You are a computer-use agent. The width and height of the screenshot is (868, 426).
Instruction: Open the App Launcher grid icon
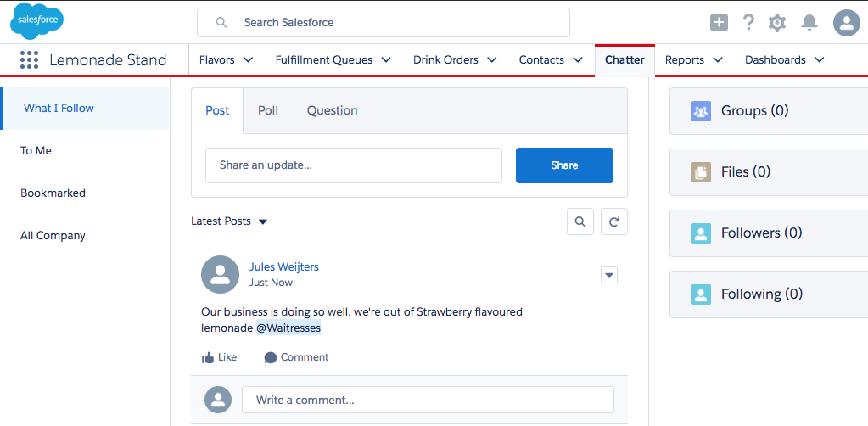29,60
